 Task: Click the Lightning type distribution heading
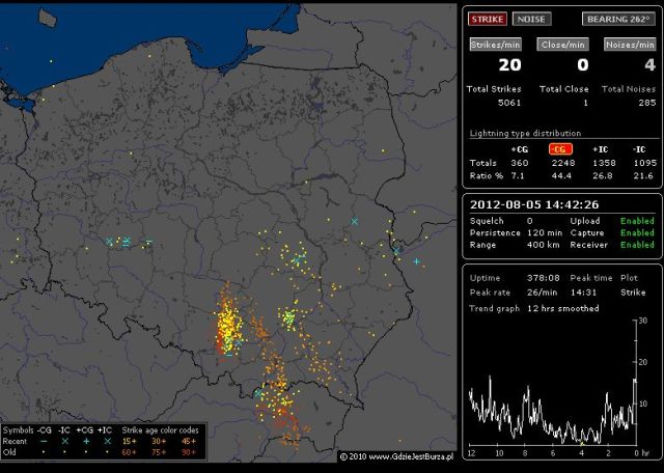[x=525, y=133]
